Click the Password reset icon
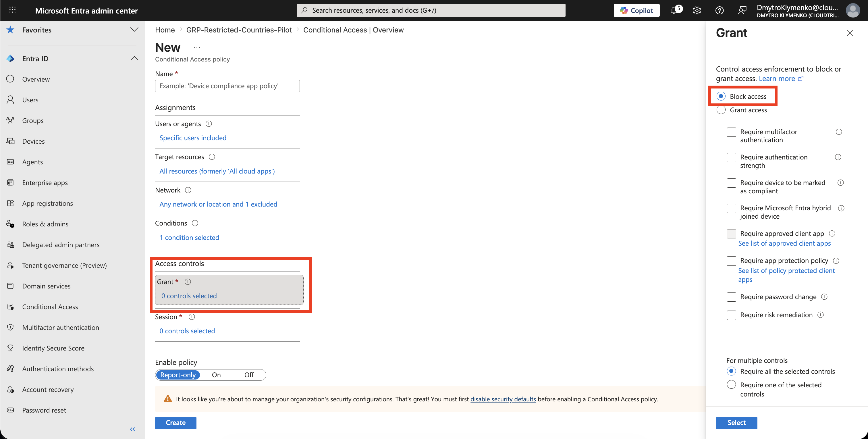868x439 pixels. pos(10,410)
